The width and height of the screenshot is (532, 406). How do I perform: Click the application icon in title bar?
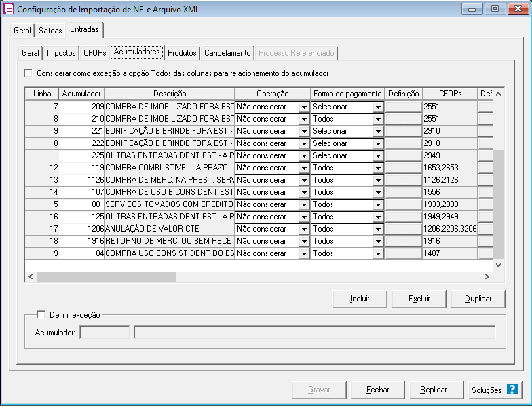9,9
